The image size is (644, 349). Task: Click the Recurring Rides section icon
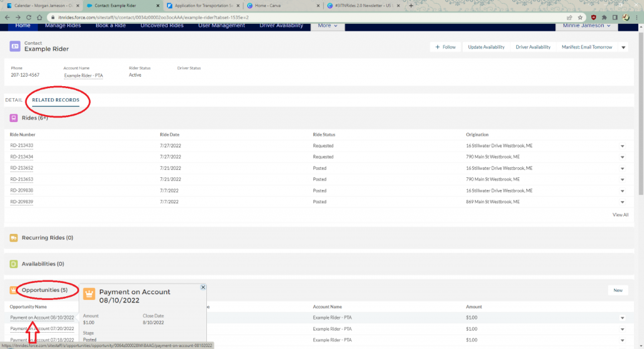(x=14, y=238)
